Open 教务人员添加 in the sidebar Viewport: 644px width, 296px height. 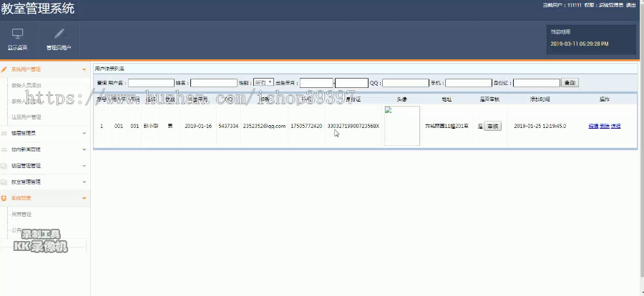(26, 85)
